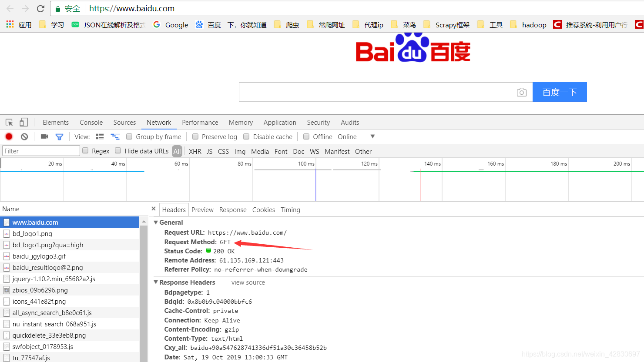Click the browser back arrow

pyautogui.click(x=10, y=9)
